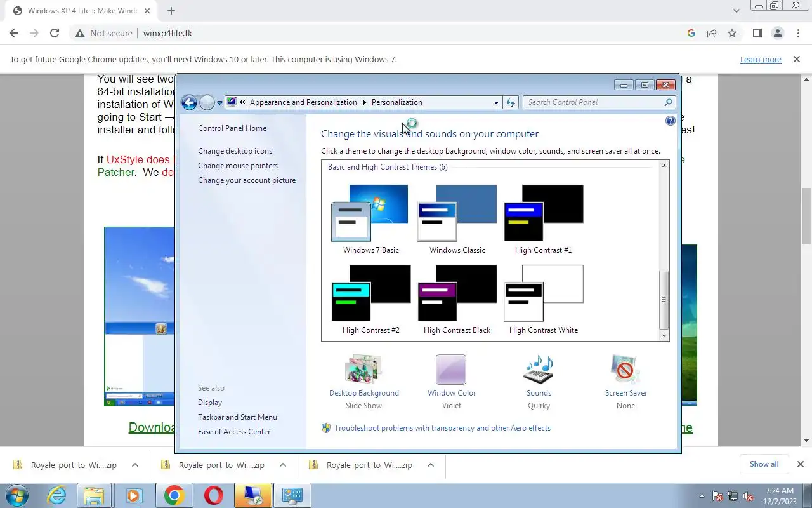
Task: Expand options for third downloaded zip
Action: 430,465
